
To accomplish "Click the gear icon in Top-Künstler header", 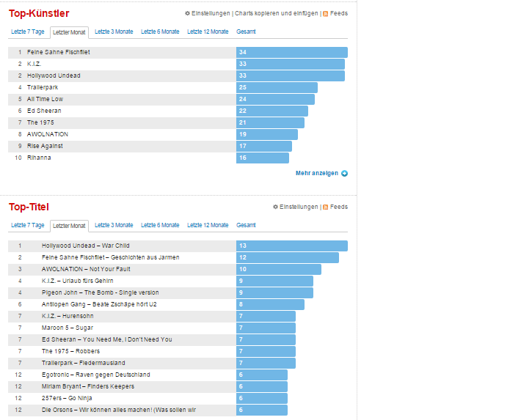I will point(187,13).
